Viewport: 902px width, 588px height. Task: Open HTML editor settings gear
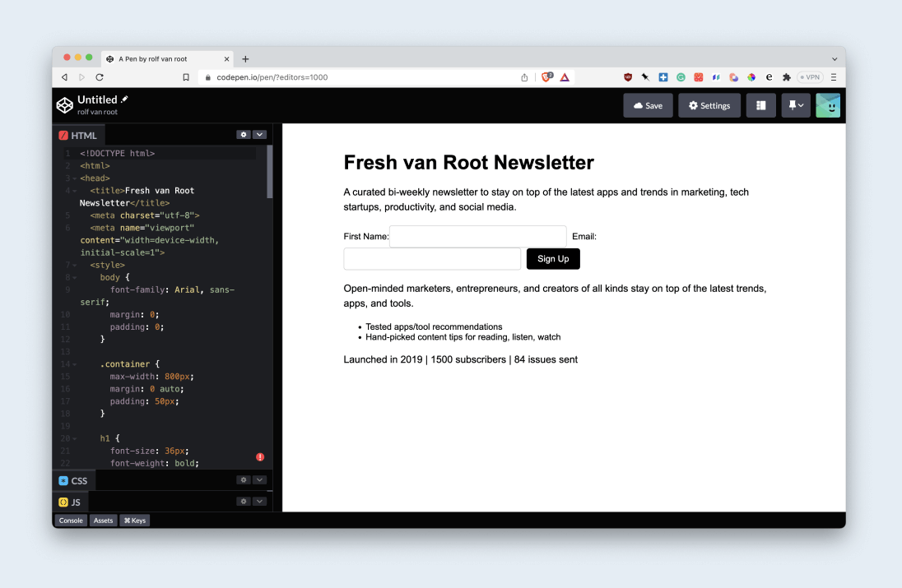pos(244,135)
